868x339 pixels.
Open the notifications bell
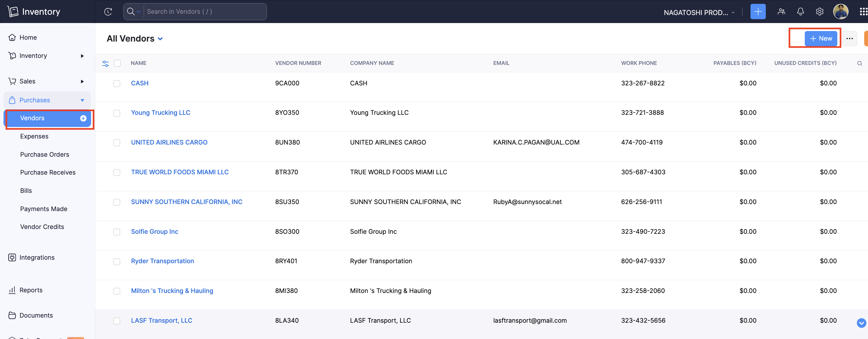800,12
